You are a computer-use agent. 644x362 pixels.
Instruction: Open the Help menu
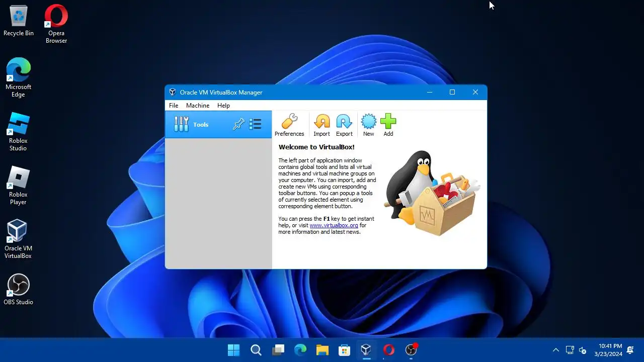[223, 106]
